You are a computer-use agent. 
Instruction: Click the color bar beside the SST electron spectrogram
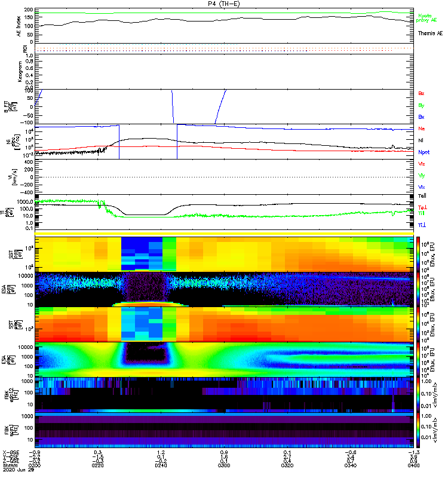tap(418, 324)
